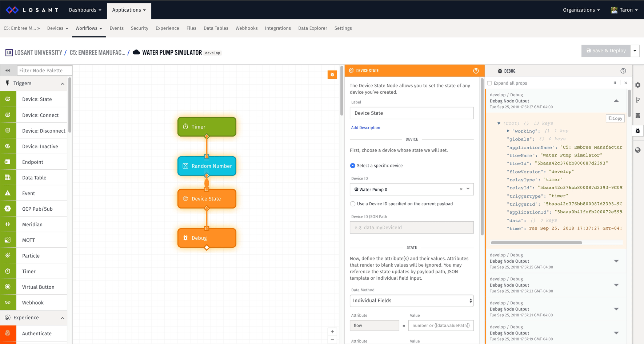Open the Dashboards dropdown menu

[85, 10]
